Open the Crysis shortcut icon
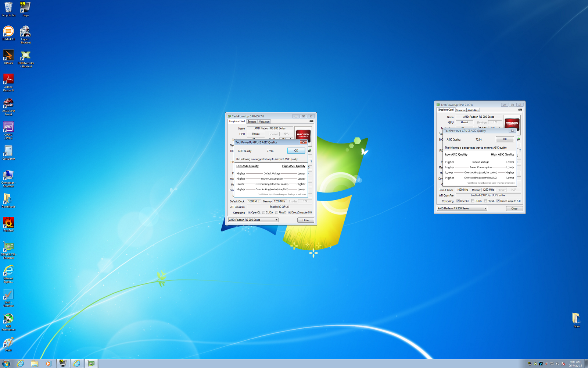Viewport: 588px width, 368px height. point(25,35)
